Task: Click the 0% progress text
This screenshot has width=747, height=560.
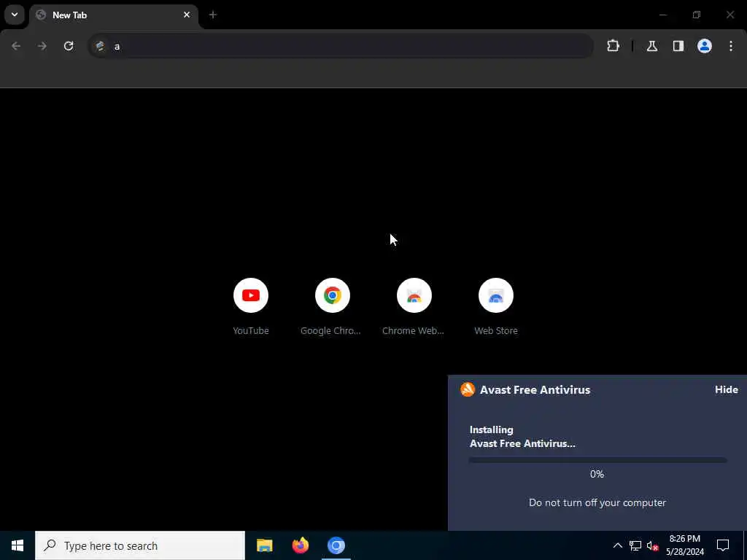Action: click(597, 474)
